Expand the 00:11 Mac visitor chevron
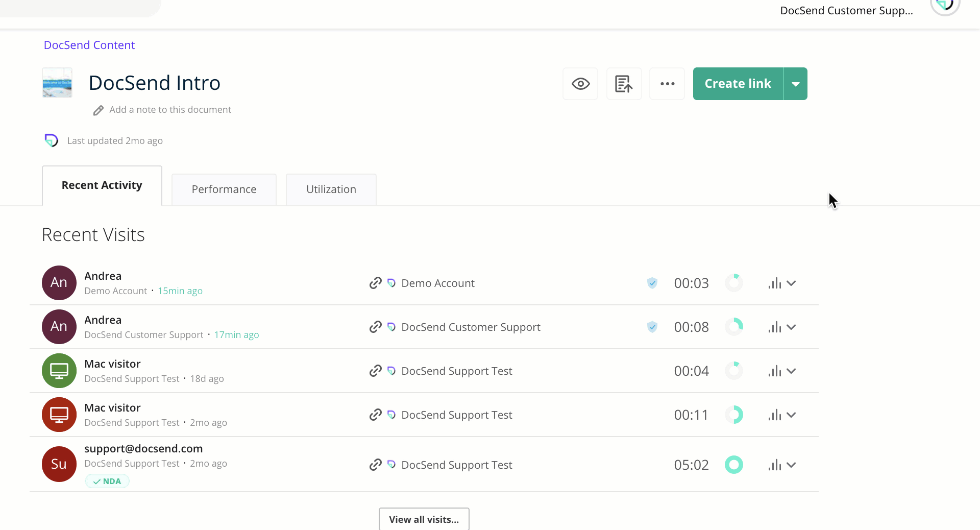The image size is (980, 530). [791, 415]
